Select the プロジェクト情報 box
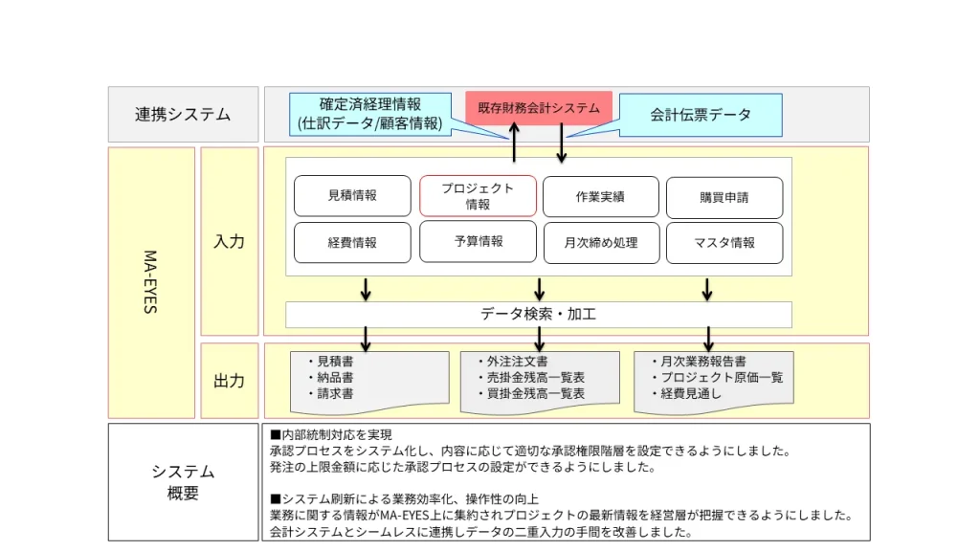Image resolution: width=980 pixels, height=551 pixels. [478, 196]
